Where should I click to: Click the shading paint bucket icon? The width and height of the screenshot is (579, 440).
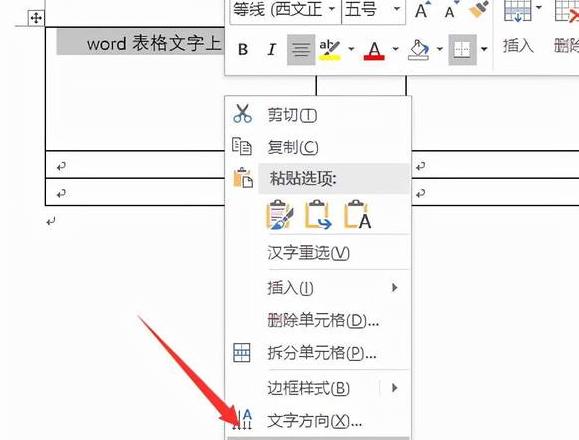pos(418,49)
